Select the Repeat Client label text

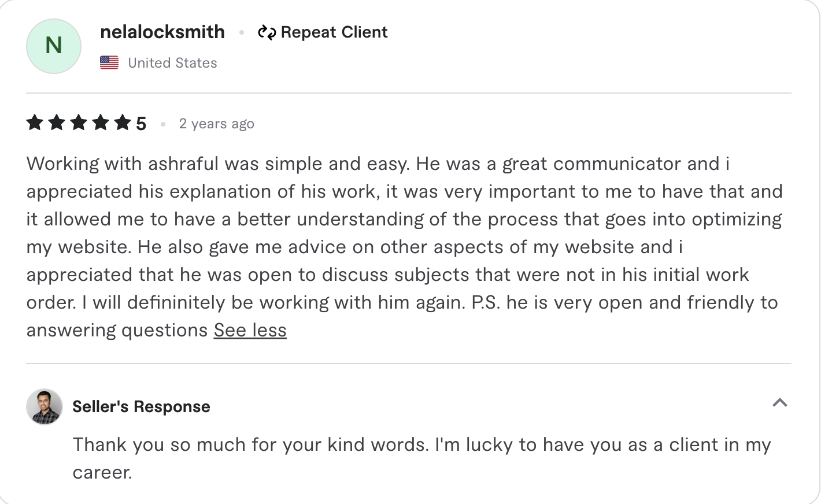pyautogui.click(x=334, y=32)
